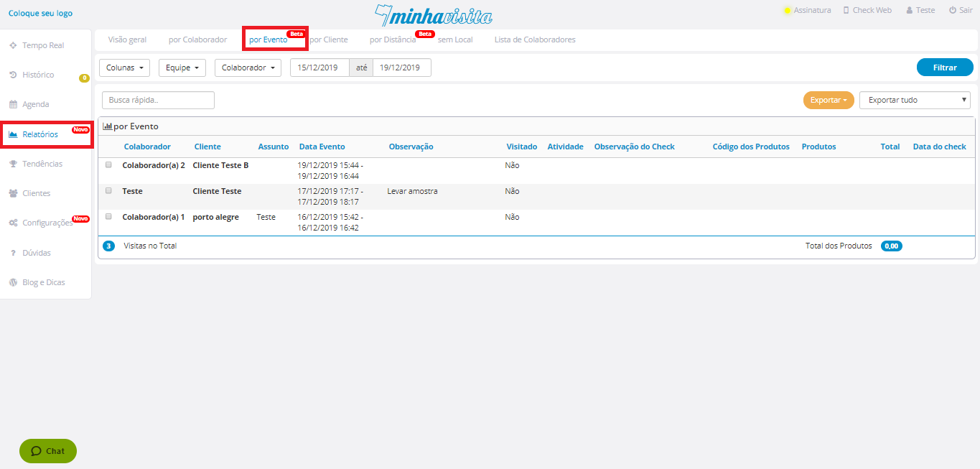
Task: Click the Histórico clock icon
Action: (13, 75)
